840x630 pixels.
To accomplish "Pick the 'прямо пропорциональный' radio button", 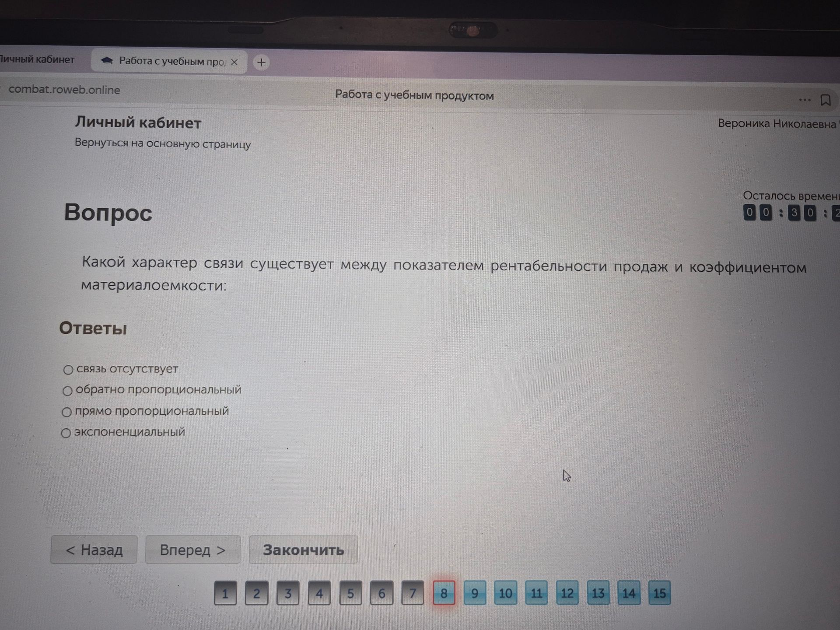I will pyautogui.click(x=66, y=412).
